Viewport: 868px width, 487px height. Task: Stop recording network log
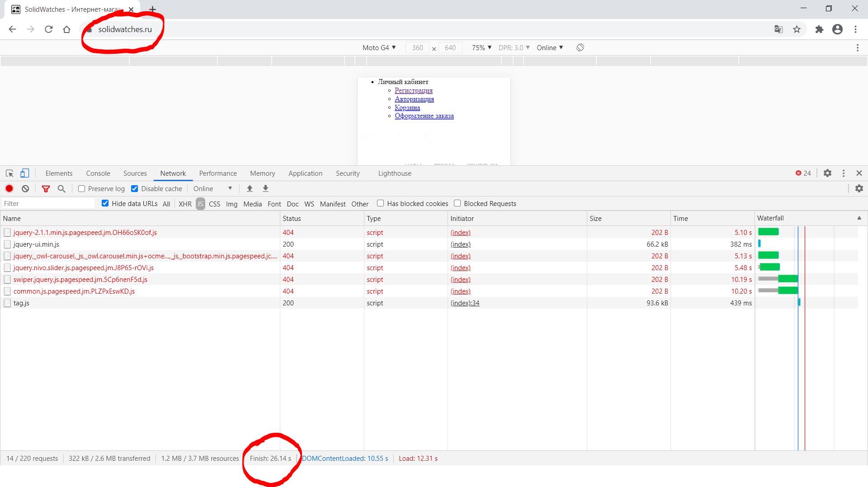point(9,189)
